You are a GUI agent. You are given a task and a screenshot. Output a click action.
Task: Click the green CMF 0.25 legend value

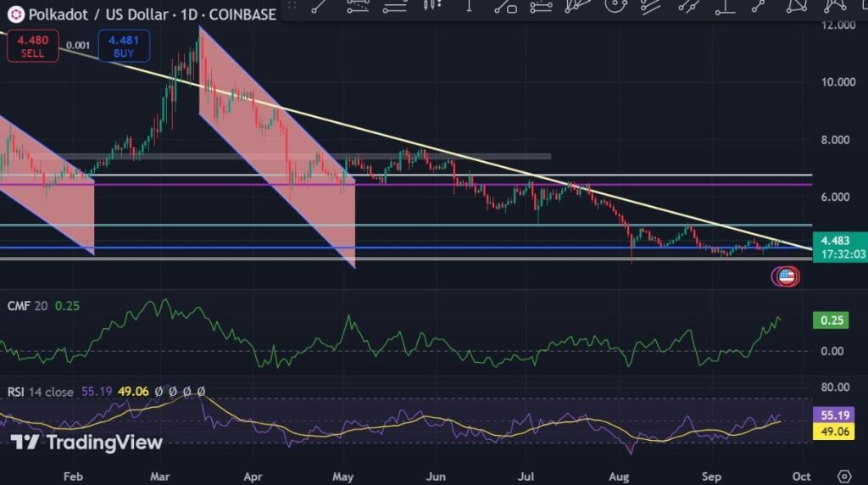click(67, 305)
